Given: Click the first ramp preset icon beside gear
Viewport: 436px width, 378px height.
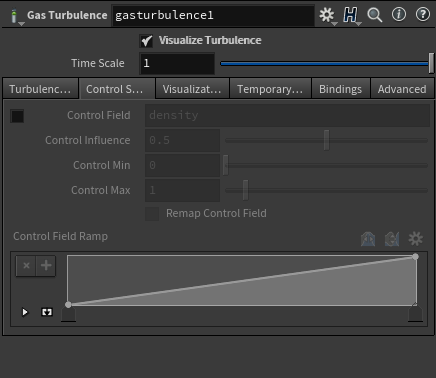Looking at the screenshot, I should (x=368, y=239).
